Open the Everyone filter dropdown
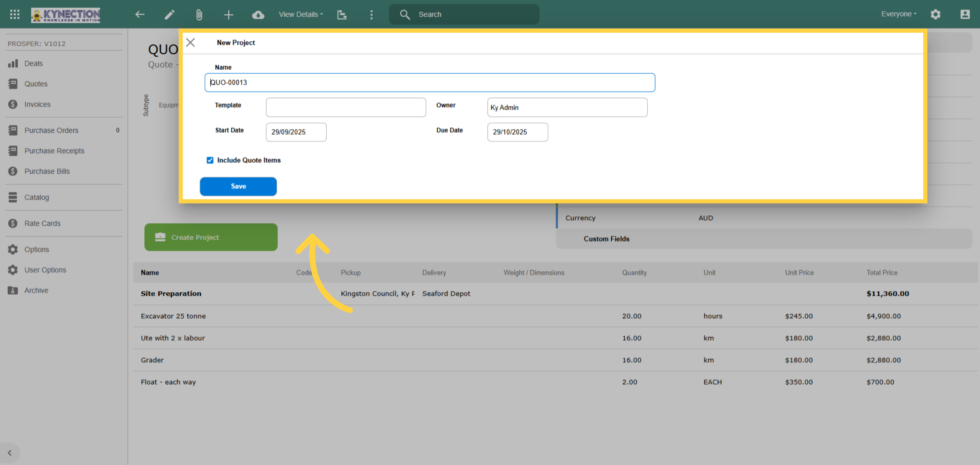The image size is (980, 465). point(899,14)
